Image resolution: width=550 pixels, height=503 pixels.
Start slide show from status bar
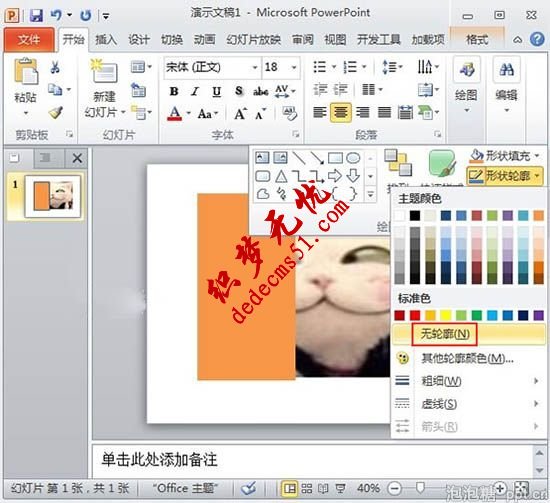pos(340,488)
